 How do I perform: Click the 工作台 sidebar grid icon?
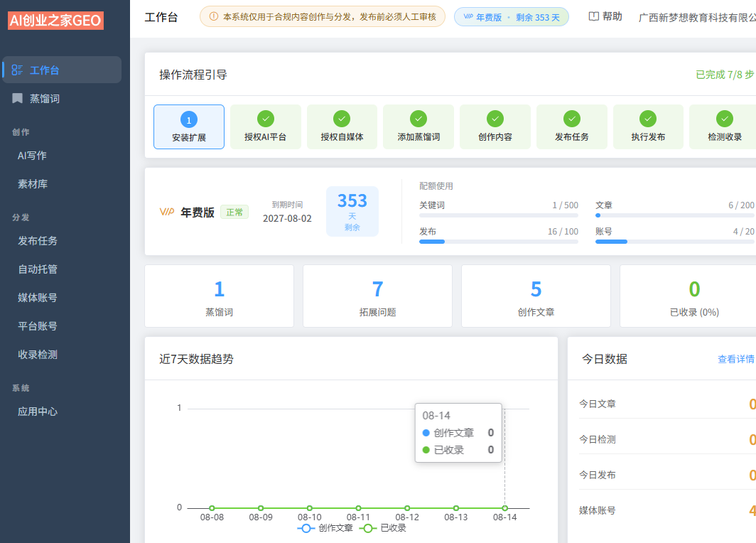[17, 70]
